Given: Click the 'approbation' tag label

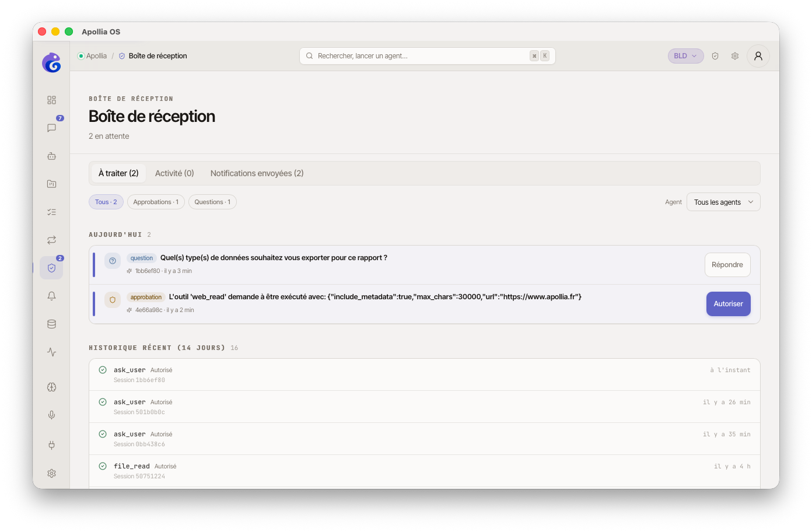Looking at the screenshot, I should coord(146,297).
